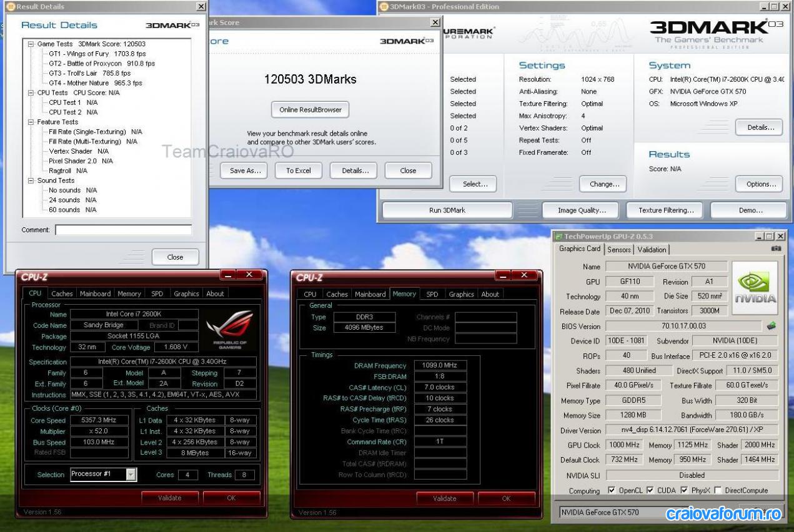Select the Fill Rate (Multi-Texturing) row
Viewport: 794px width, 532px height.
tap(93, 142)
